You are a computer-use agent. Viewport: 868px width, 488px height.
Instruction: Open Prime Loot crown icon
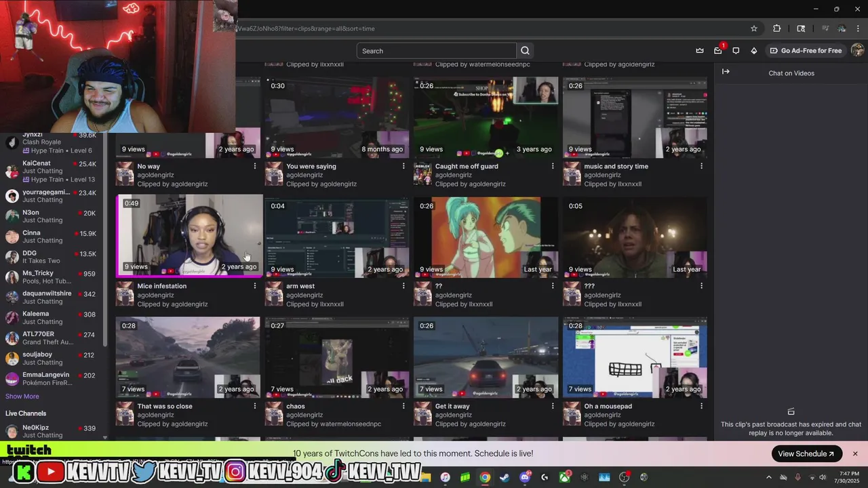coord(700,51)
